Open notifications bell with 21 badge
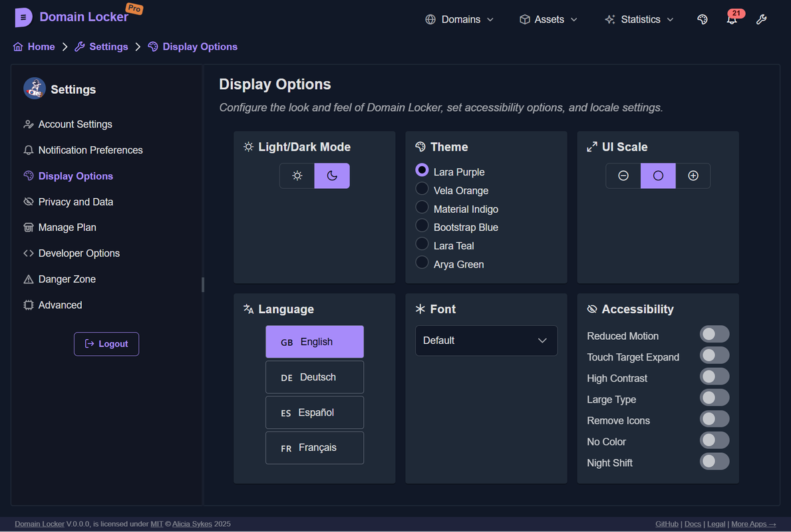Viewport: 791px width, 532px height. 732,19
